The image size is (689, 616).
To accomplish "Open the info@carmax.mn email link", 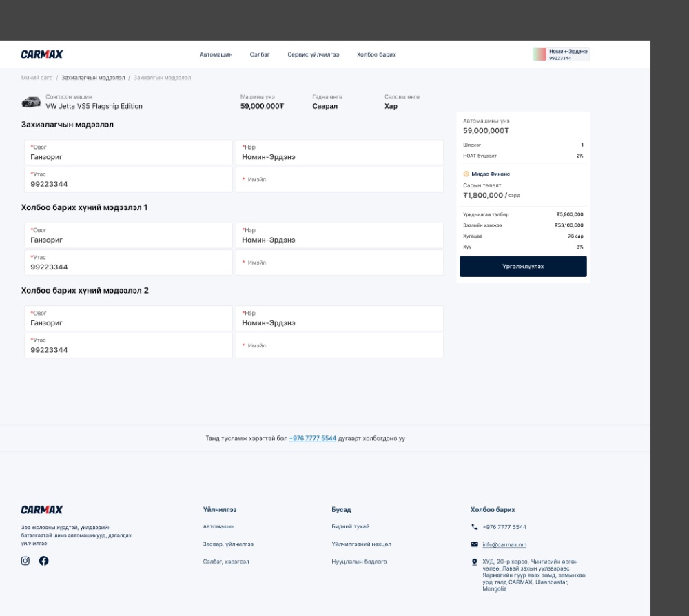I will click(504, 544).
